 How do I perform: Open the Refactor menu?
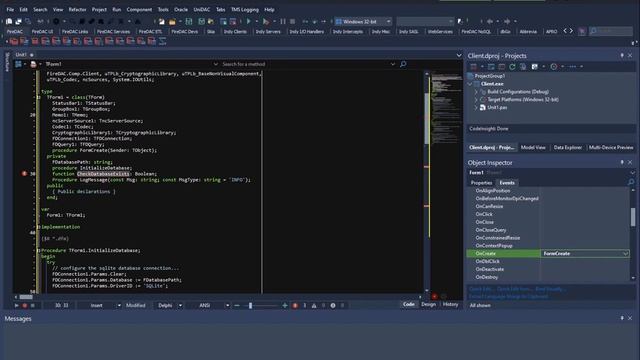click(x=77, y=9)
